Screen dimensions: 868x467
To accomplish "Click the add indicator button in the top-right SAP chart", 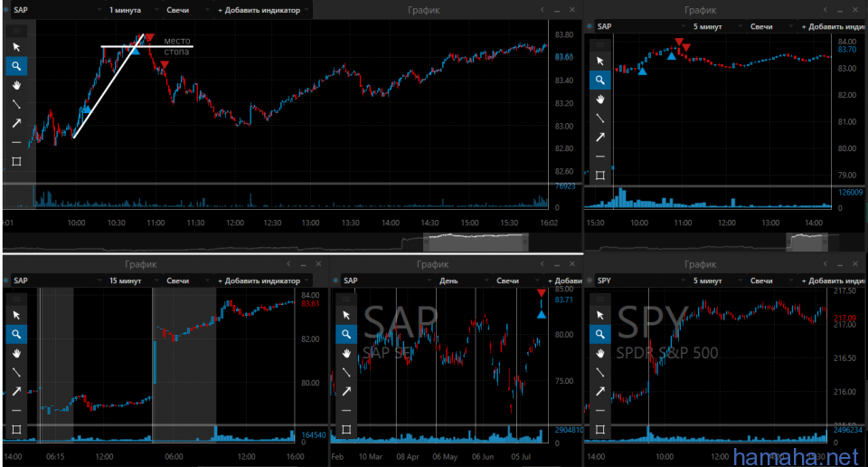I will point(833,26).
